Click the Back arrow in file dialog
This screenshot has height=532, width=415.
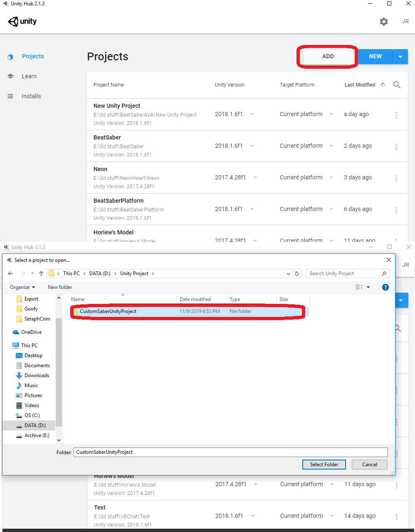pos(11,273)
